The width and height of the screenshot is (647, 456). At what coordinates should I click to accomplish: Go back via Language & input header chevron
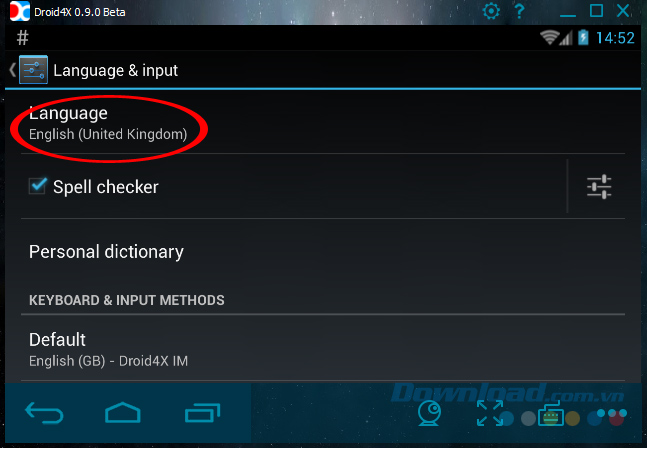(12, 70)
